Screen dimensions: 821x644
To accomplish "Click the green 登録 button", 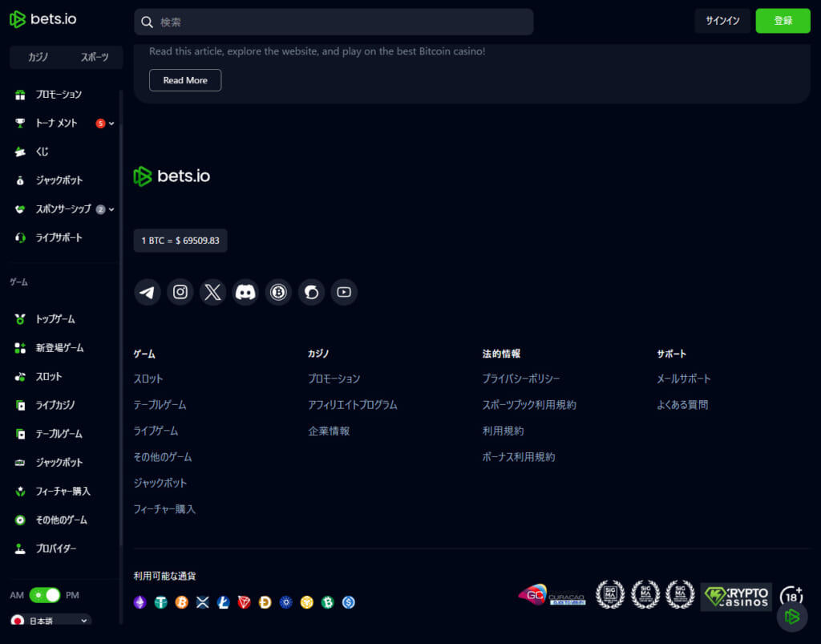I will pyautogui.click(x=783, y=21).
